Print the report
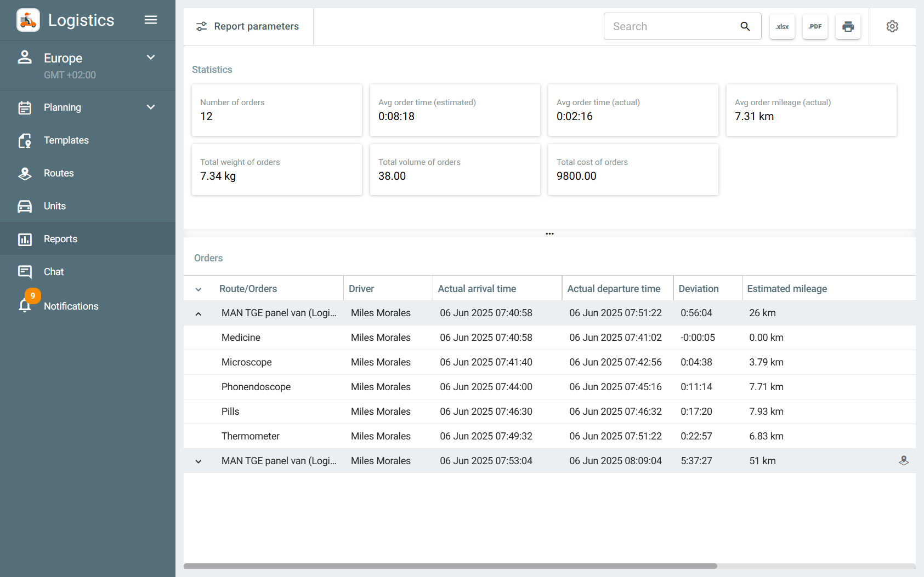The height and width of the screenshot is (577, 924). pyautogui.click(x=848, y=26)
